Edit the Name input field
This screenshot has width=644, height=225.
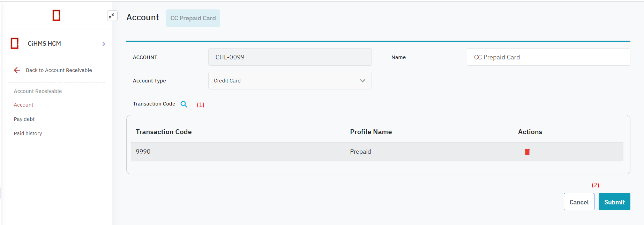[x=548, y=57]
